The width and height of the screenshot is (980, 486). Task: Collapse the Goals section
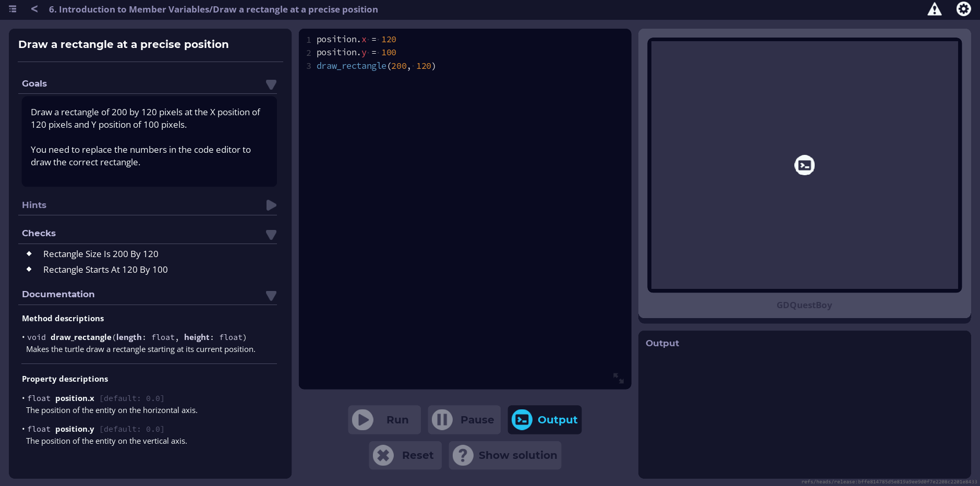tap(271, 84)
